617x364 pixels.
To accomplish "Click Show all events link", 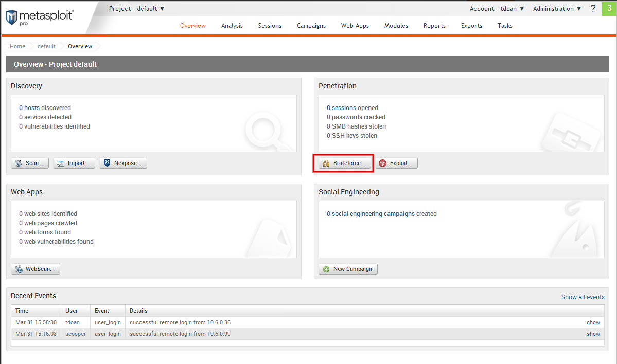I will pos(583,297).
